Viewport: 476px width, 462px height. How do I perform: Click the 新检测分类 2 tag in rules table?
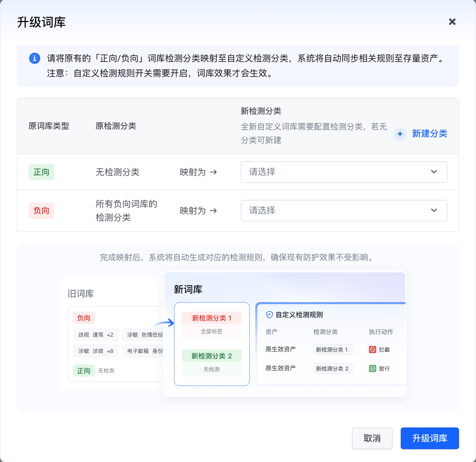(x=333, y=369)
